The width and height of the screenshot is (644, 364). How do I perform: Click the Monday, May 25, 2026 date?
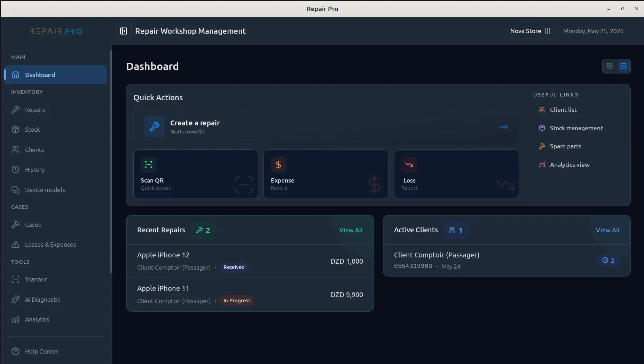click(593, 31)
